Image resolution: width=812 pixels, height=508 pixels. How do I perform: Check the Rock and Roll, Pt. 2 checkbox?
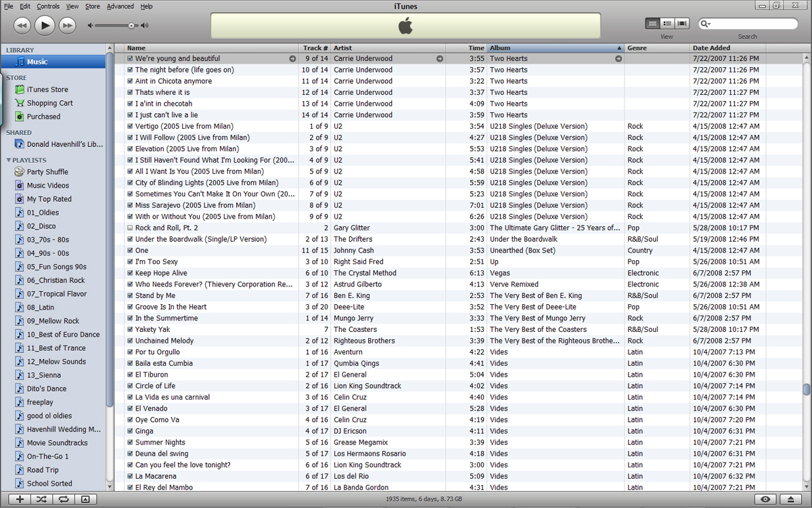click(130, 228)
